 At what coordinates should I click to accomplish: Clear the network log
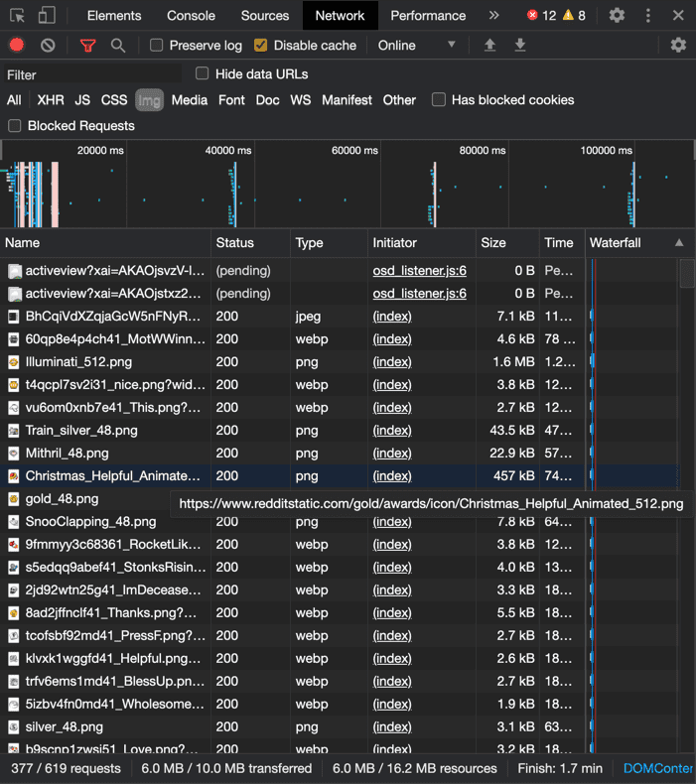[48, 46]
